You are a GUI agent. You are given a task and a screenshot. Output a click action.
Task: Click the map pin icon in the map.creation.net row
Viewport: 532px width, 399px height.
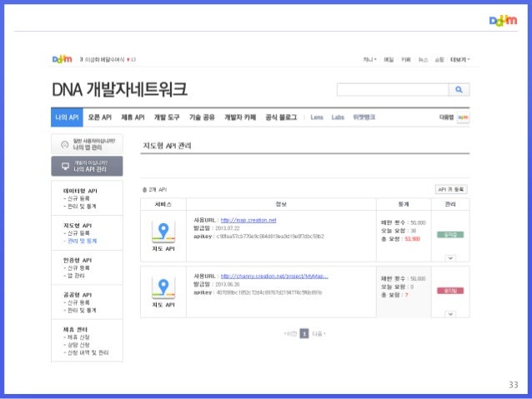point(163,232)
